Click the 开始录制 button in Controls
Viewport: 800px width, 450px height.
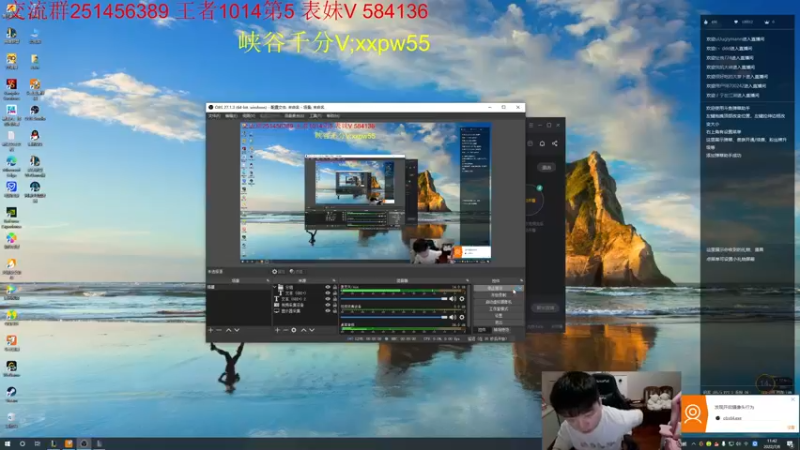tap(498, 295)
